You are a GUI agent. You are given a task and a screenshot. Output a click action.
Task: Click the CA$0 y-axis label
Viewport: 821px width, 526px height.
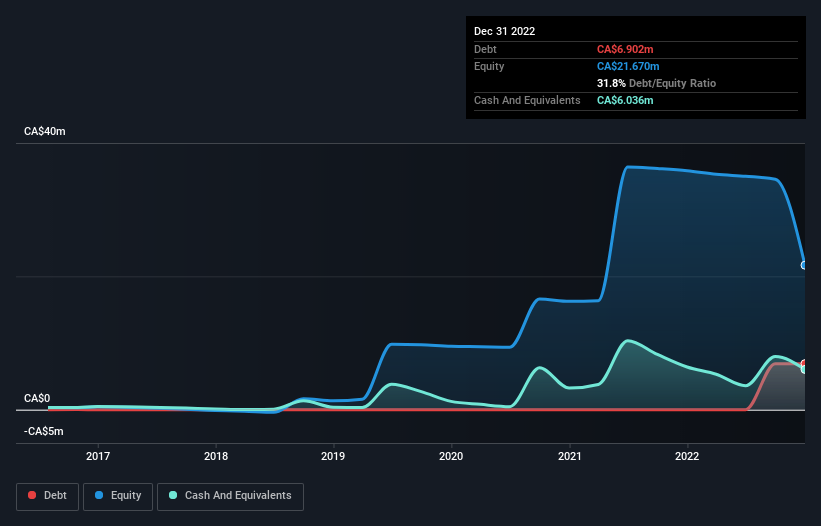[37, 398]
